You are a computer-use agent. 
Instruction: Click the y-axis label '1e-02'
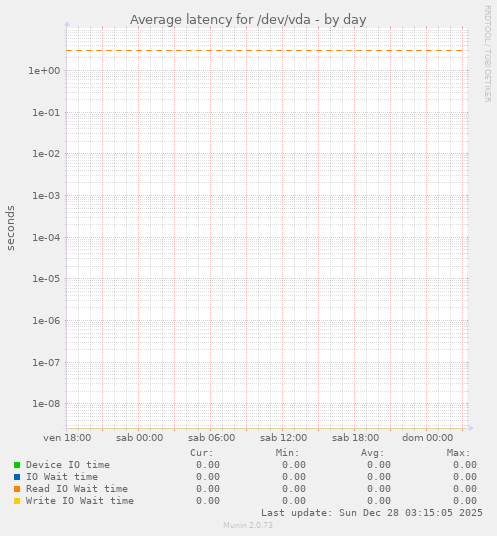point(46,154)
